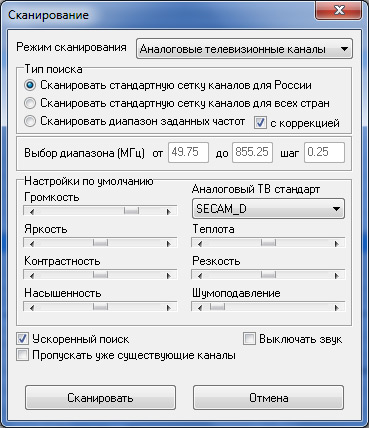Viewport: 369px width, 428px height.
Task: Click left arrow of Теплота slider
Action: pyautogui.click(x=200, y=244)
